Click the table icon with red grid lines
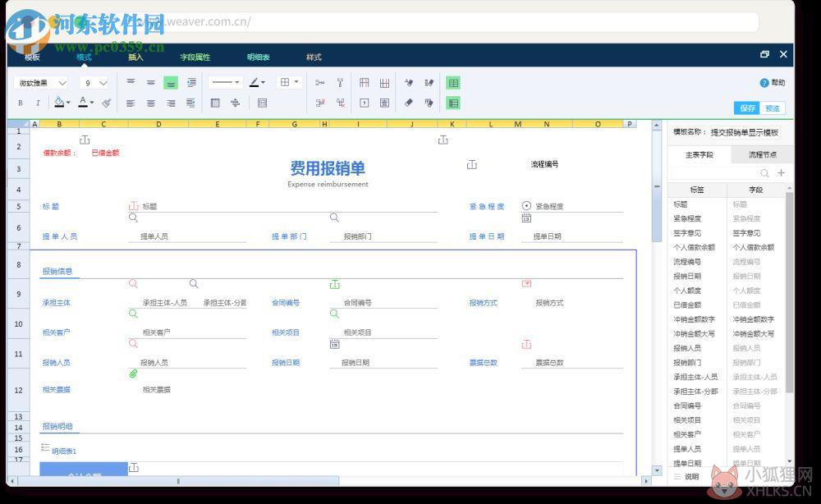 (x=384, y=83)
